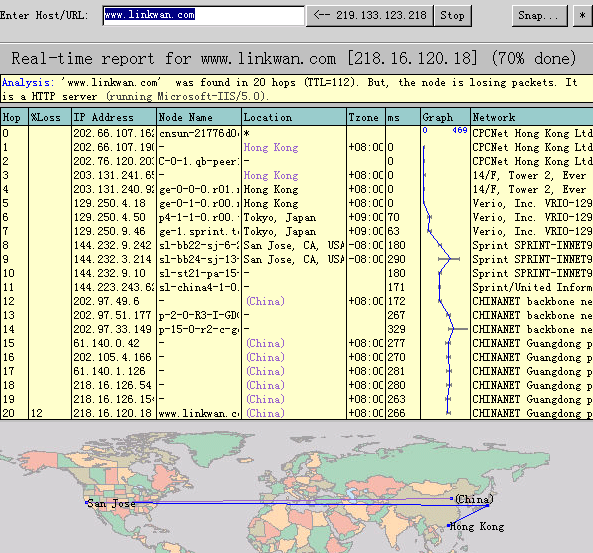
Task: Click the 70 ms value in hop 6
Action: click(x=393, y=217)
